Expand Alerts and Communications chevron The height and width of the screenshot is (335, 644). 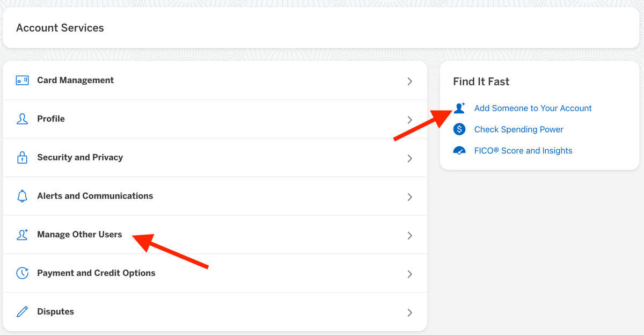click(x=409, y=197)
